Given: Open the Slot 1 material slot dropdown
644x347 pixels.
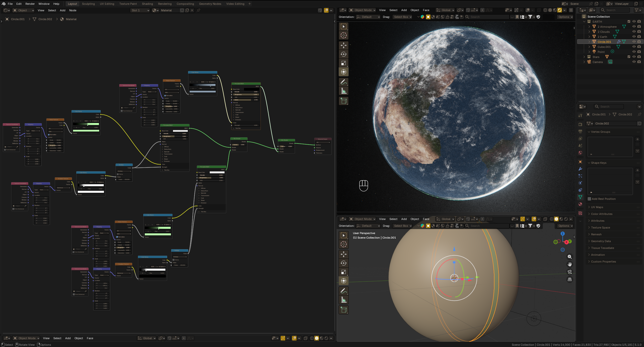Looking at the screenshot, I should [x=140, y=10].
